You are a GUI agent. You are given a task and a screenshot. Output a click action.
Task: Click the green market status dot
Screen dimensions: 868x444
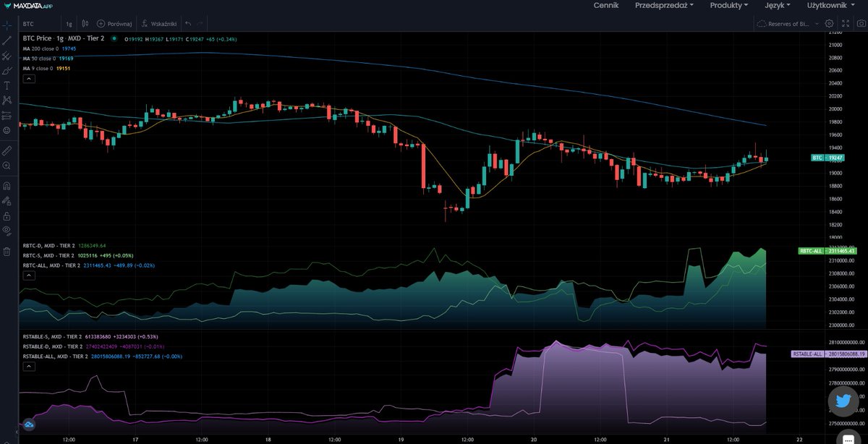[x=116, y=38]
